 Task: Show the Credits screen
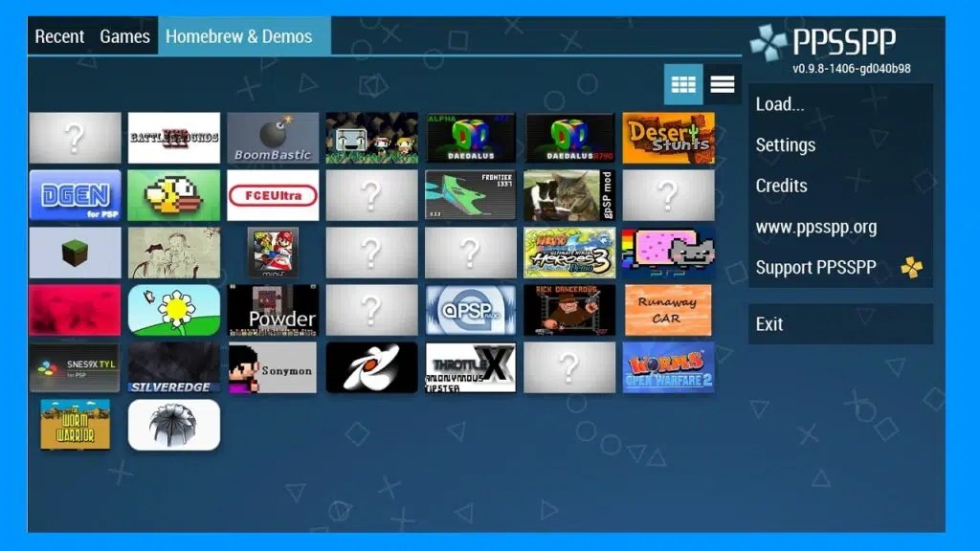[840, 186]
